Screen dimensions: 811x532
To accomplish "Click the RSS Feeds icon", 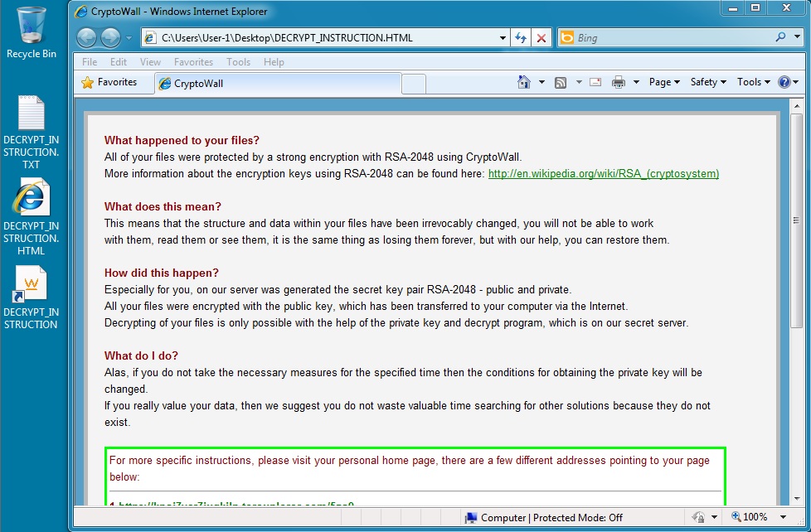I will tap(561, 82).
